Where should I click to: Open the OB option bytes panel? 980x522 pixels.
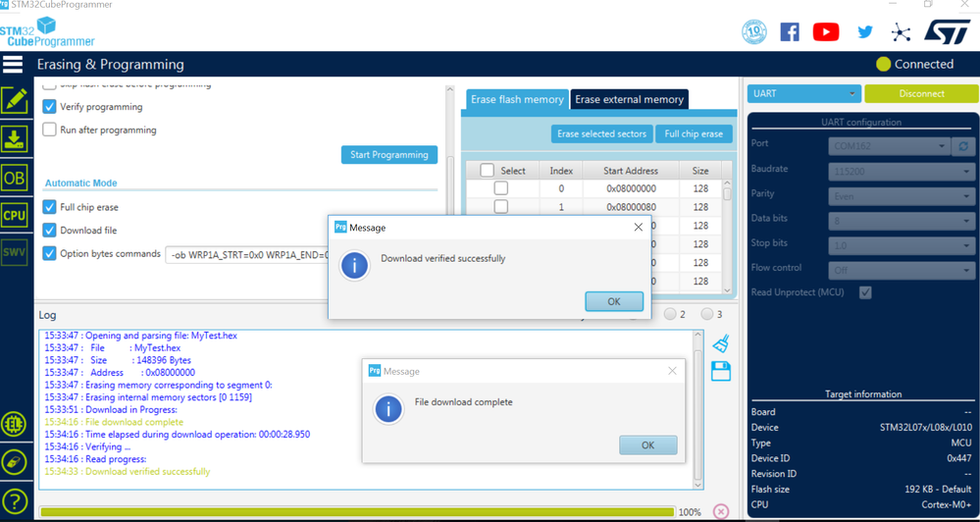click(x=14, y=179)
